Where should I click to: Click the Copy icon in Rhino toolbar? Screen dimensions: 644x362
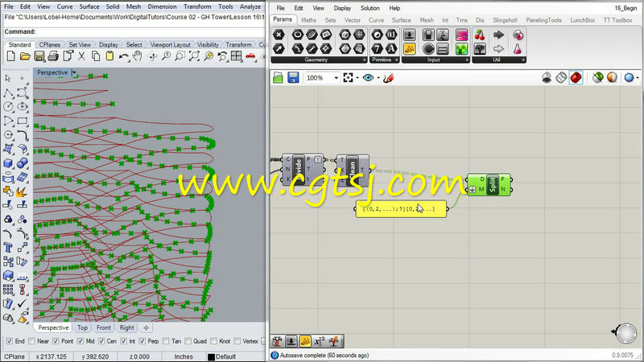coord(96,56)
